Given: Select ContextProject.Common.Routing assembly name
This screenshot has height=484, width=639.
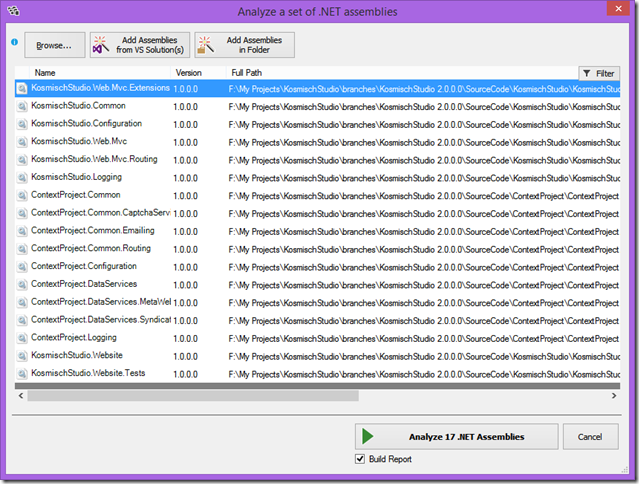Looking at the screenshot, I should click(x=91, y=248).
